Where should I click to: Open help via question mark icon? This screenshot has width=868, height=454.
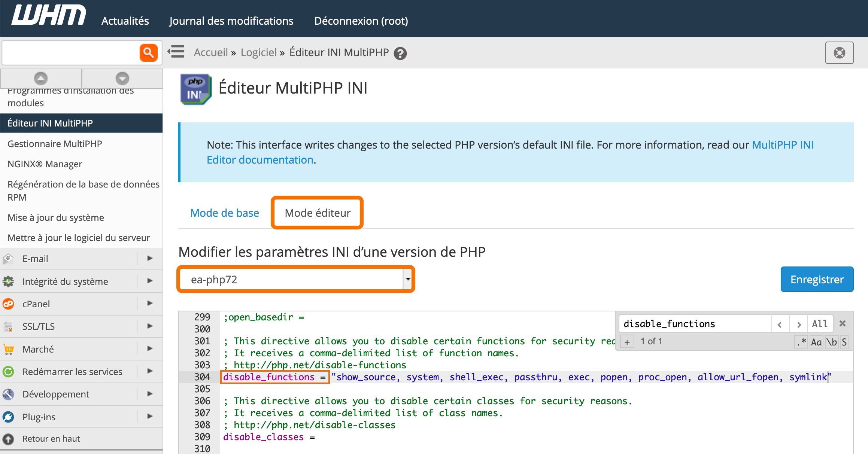pyautogui.click(x=400, y=54)
